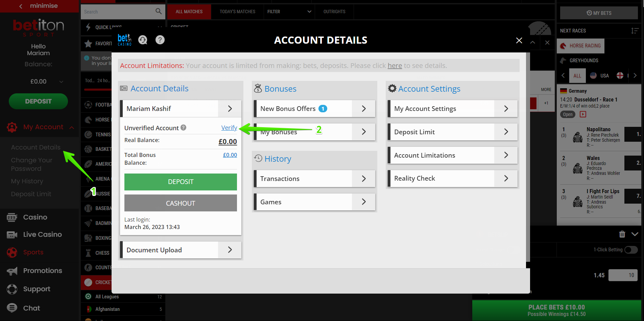Click the My Bets clock icon

(589, 13)
